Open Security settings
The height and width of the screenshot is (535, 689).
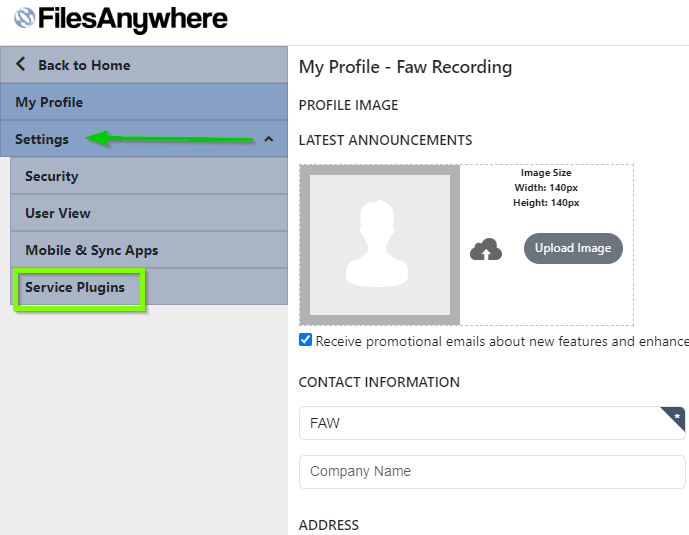(x=149, y=176)
